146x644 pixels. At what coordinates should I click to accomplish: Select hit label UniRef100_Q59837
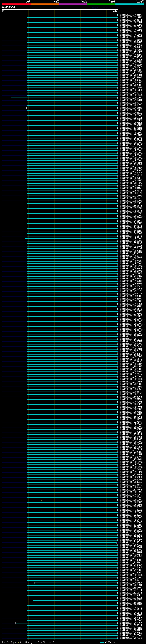131,58
